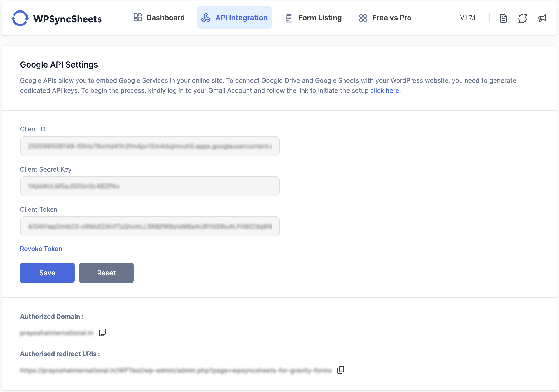Copy the Authorised redirect URI
The width and height of the screenshot is (559, 392).
[341, 370]
